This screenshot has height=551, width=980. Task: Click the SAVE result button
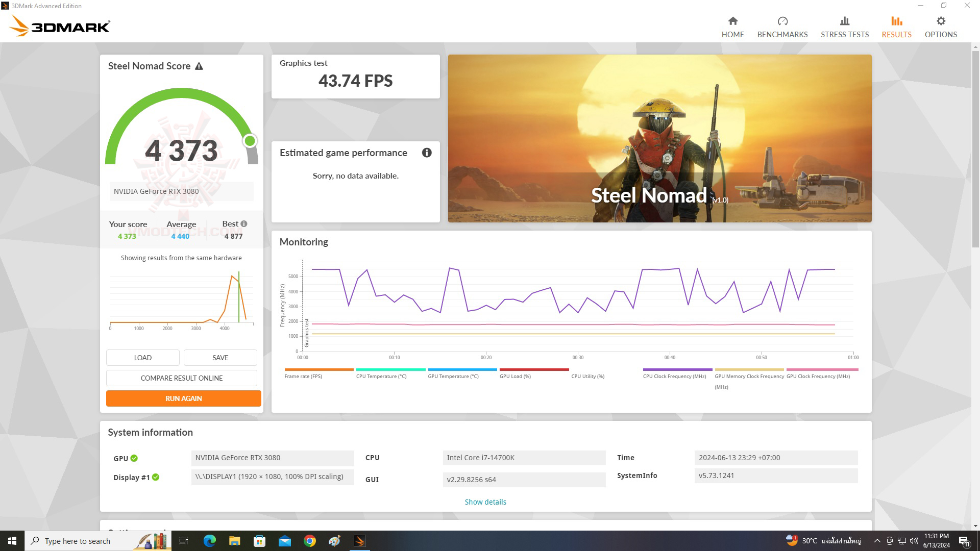(x=220, y=357)
